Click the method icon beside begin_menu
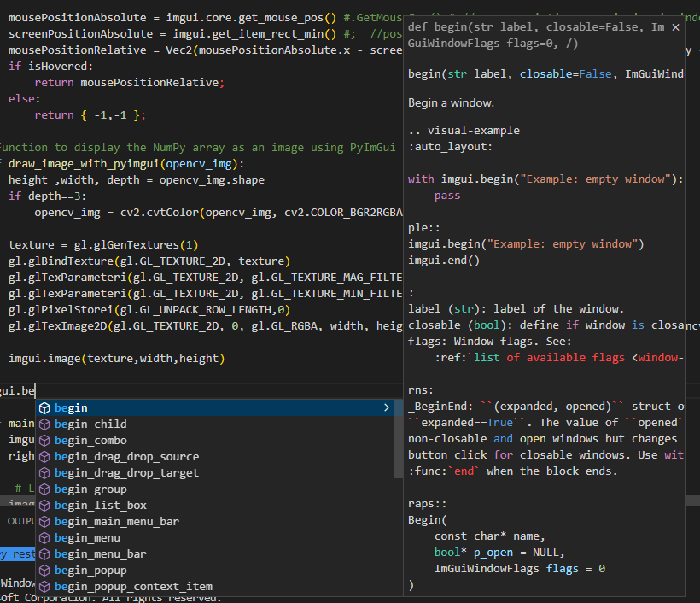The image size is (700, 603). pyautogui.click(x=44, y=538)
